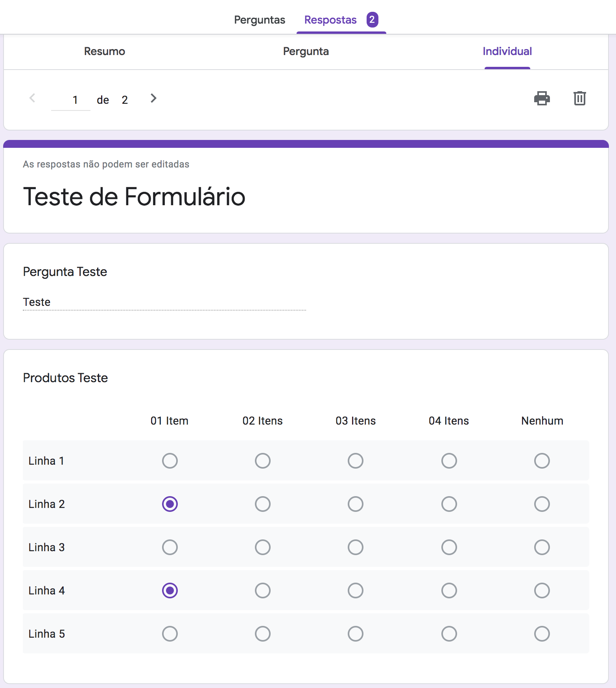This screenshot has width=616, height=688.
Task: Choose 03 Itens for Linha 3
Action: click(356, 547)
